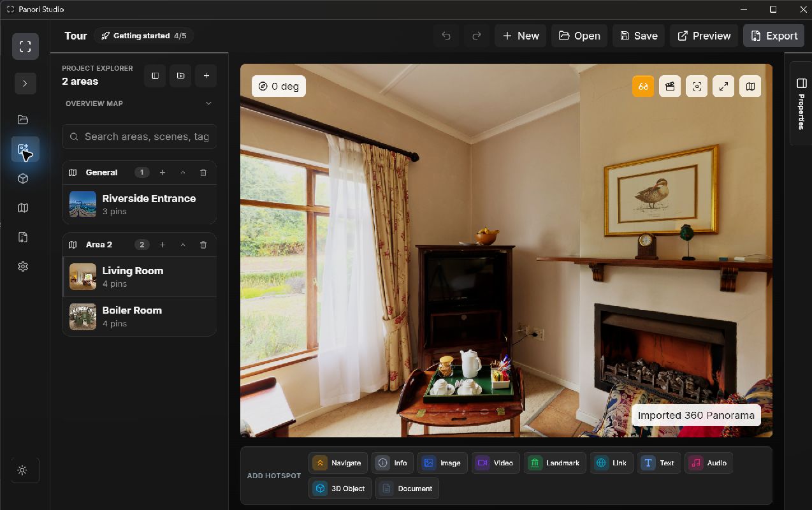
Task: Add a scene to the General area
Action: point(163,172)
